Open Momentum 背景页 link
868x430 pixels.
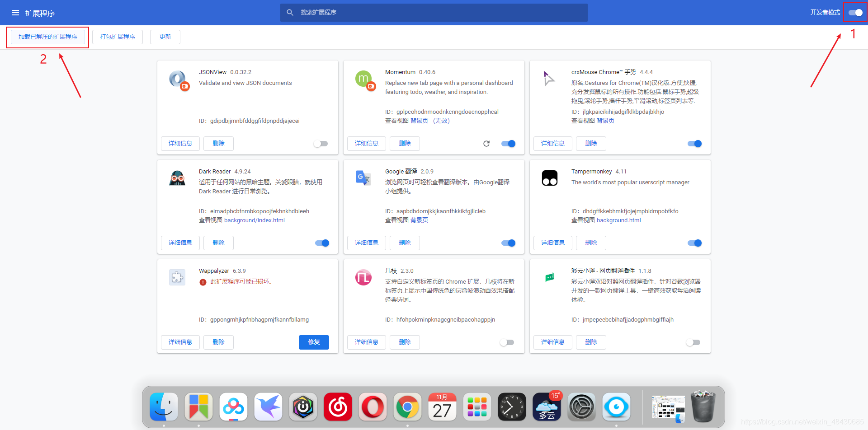coord(419,121)
